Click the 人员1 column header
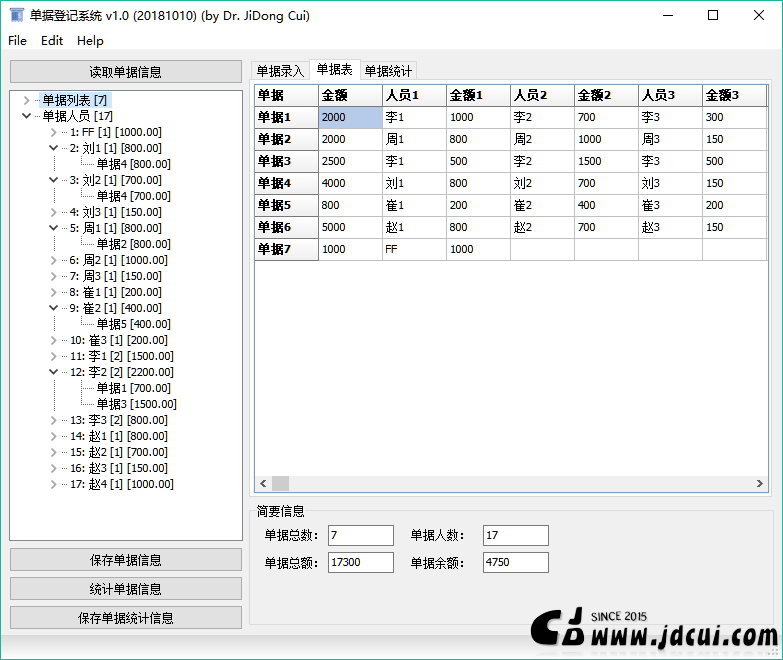The image size is (783, 660). (x=414, y=95)
